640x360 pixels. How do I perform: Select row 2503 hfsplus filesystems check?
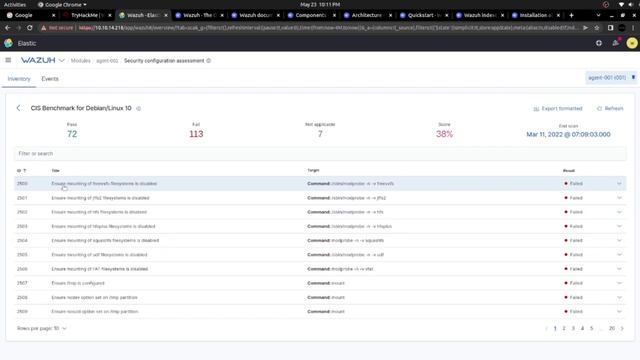click(x=320, y=226)
